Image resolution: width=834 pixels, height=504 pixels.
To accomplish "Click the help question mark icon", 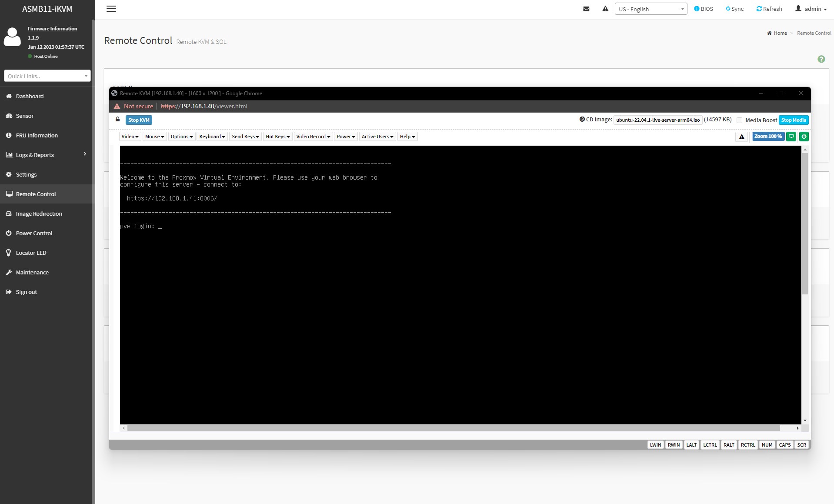I will point(821,59).
